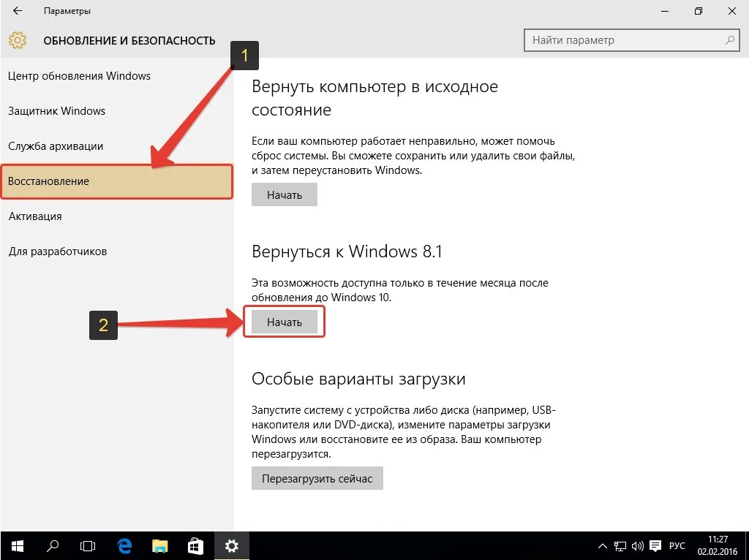Launch Microsoft Edge from the taskbar
This screenshot has height=560, width=749.
coord(123,545)
